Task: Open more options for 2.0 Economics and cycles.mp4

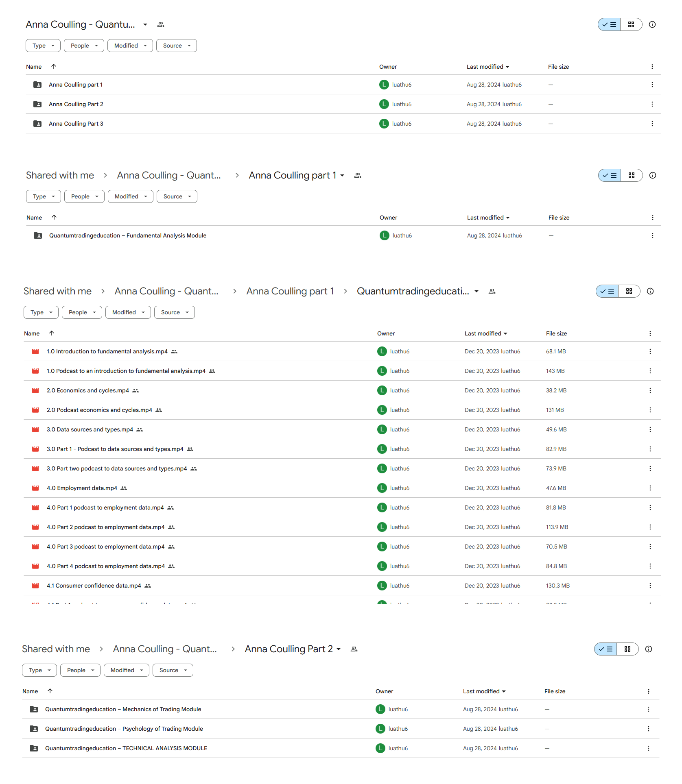Action: tap(650, 390)
